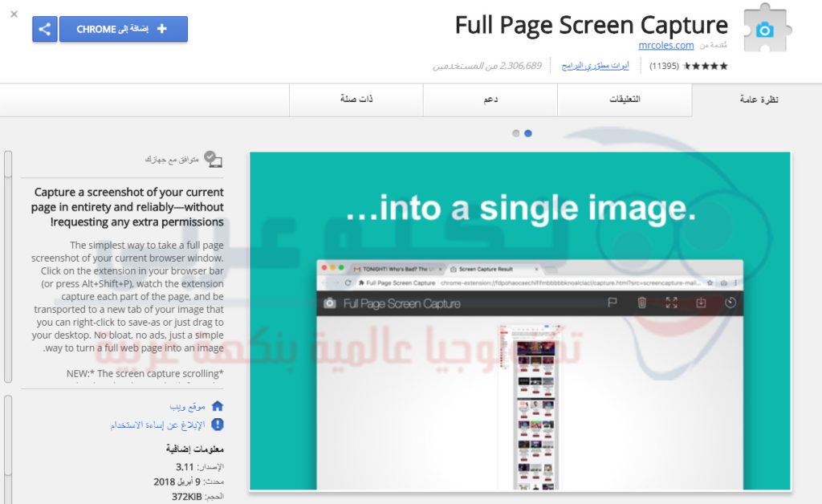Click the fullscreen icon in preview toolbar
Viewport: 822px width, 504px height.
pyautogui.click(x=671, y=303)
